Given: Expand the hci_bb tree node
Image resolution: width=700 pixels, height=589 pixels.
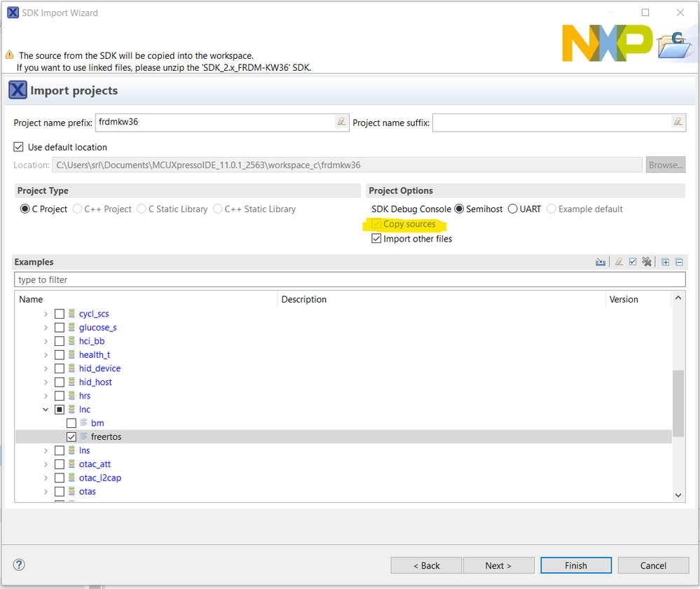Looking at the screenshot, I should click(46, 341).
